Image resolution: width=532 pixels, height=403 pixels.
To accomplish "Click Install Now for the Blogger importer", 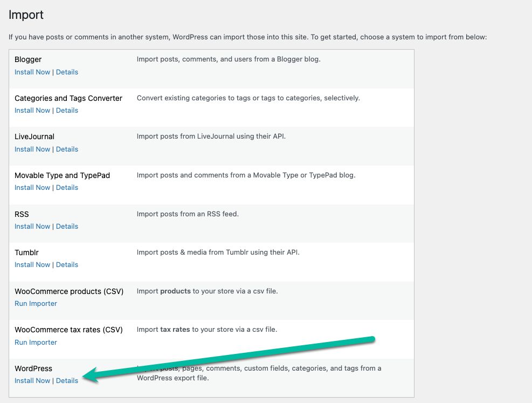I will pyautogui.click(x=32, y=72).
